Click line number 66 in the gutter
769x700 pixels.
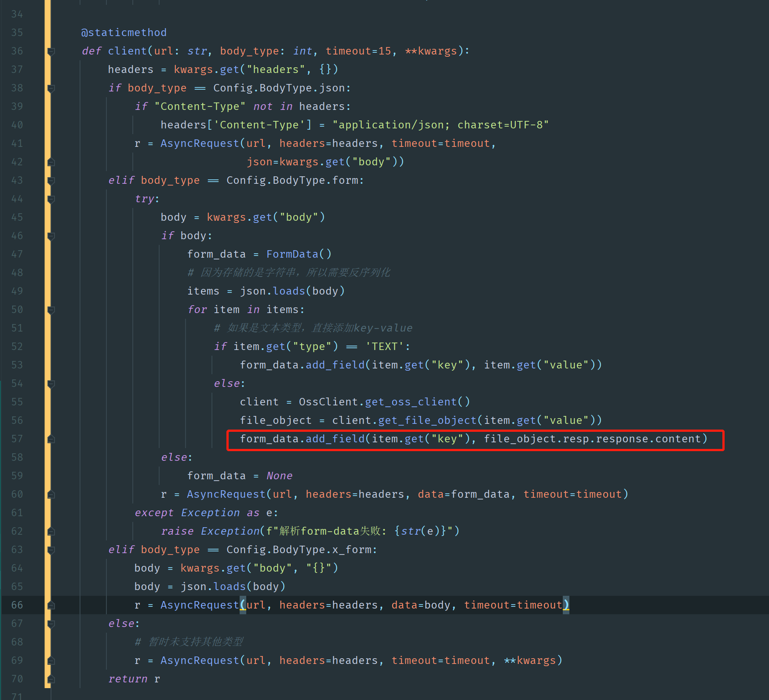17,605
